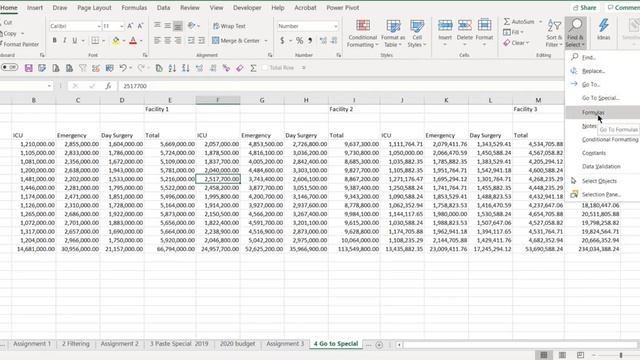The width and height of the screenshot is (640, 360).
Task: Click Decrease Decimal icon
Action: point(334,40)
